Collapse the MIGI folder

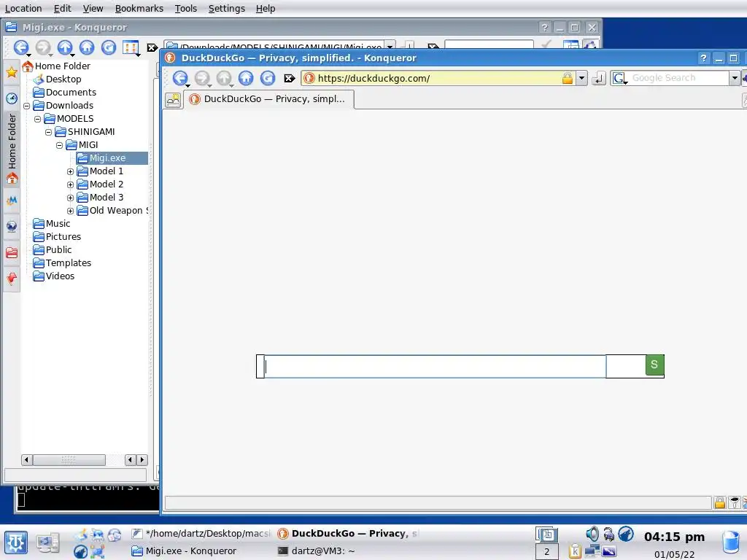pos(60,145)
